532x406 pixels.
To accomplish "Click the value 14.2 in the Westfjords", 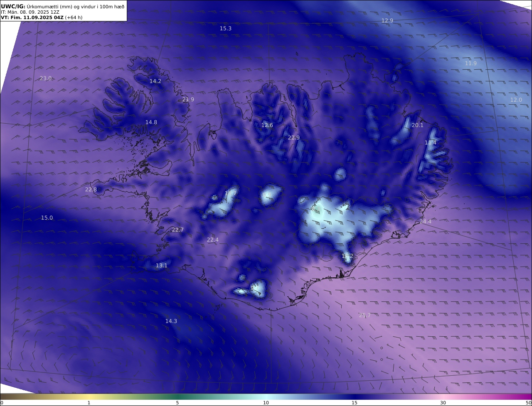I will (x=155, y=81).
